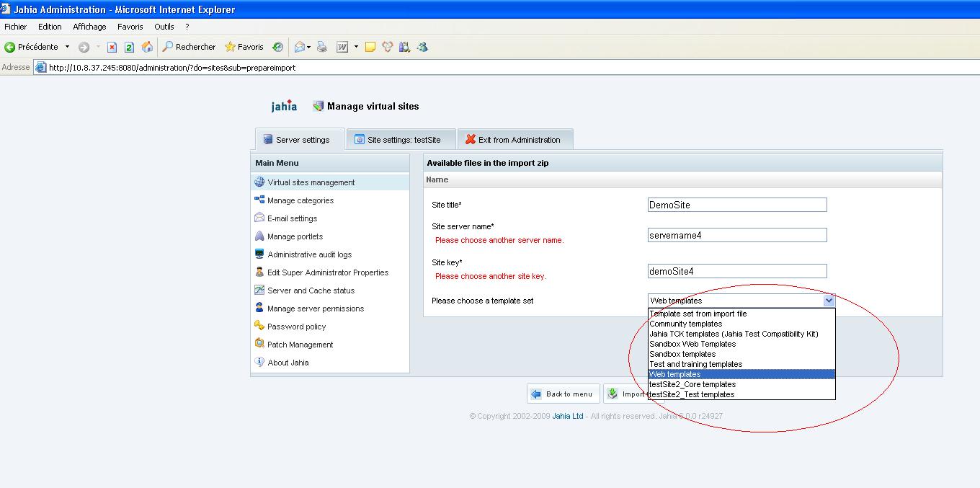This screenshot has height=488, width=980.
Task: Select testSite2_Core templates option
Action: click(x=741, y=384)
